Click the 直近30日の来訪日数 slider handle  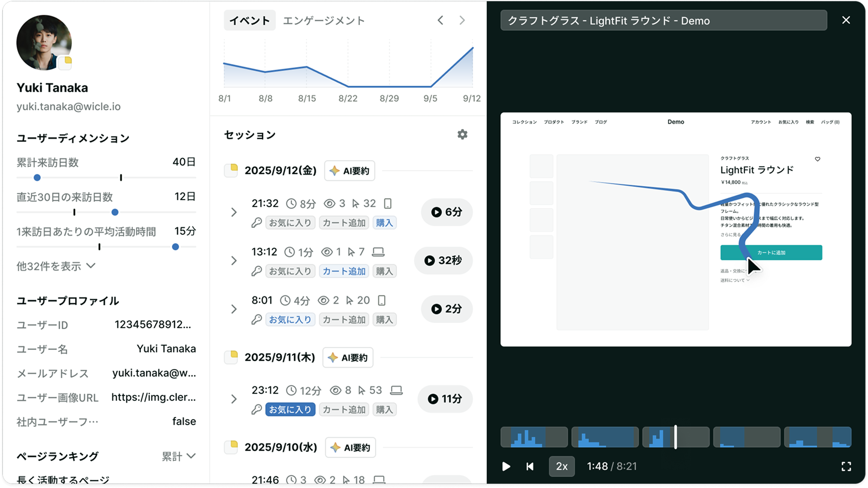115,212
